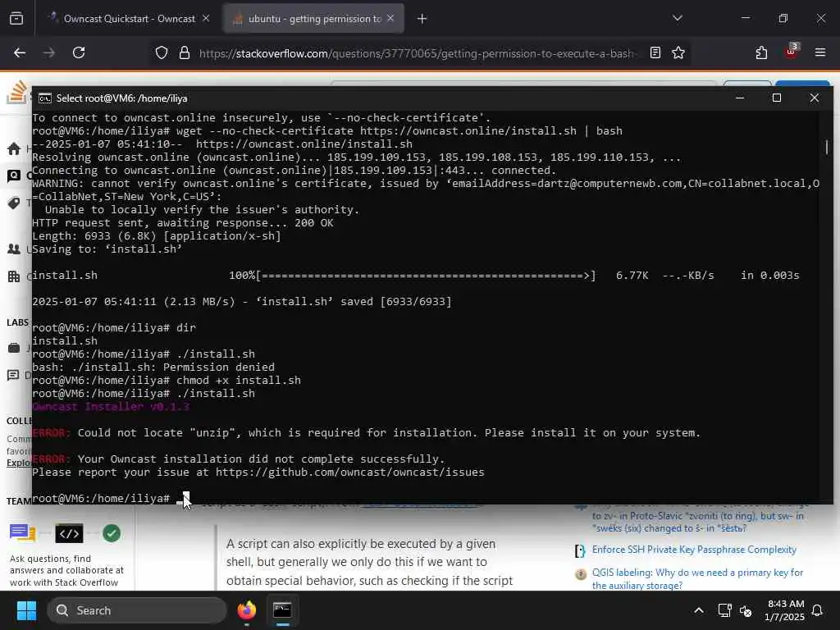Click the terminal window scrollbar thumb

827,147
